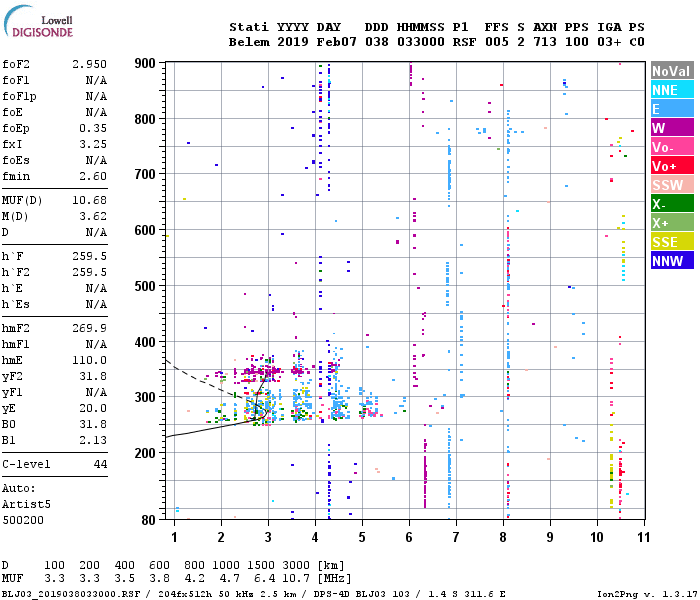The width and height of the screenshot is (700, 600).
Task: Click the time 033000 in header
Action: pos(421,42)
